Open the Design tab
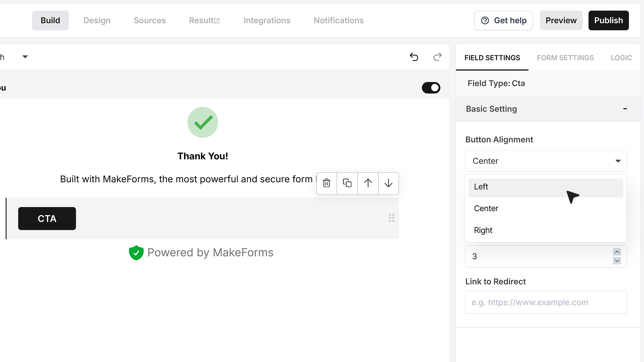This screenshot has height=362, width=644. tap(97, 20)
